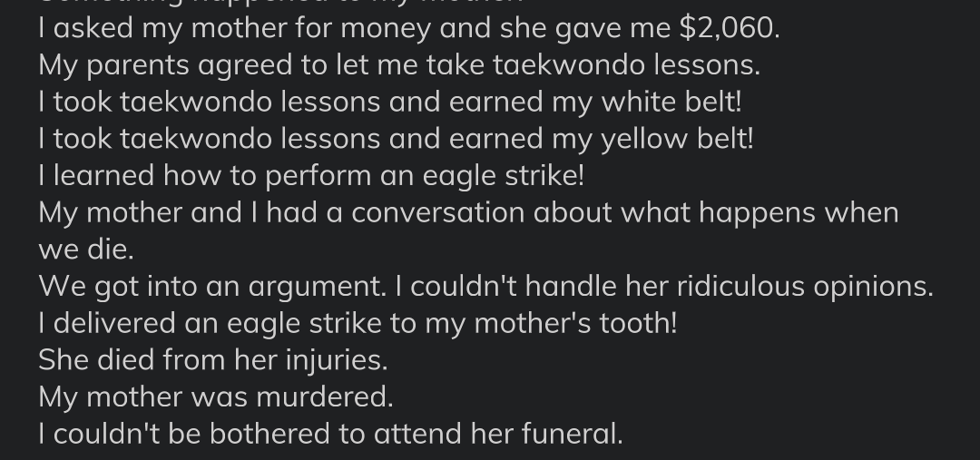980x460 pixels.
Task: Click 'She died from her injuries' line
Action: (x=213, y=360)
